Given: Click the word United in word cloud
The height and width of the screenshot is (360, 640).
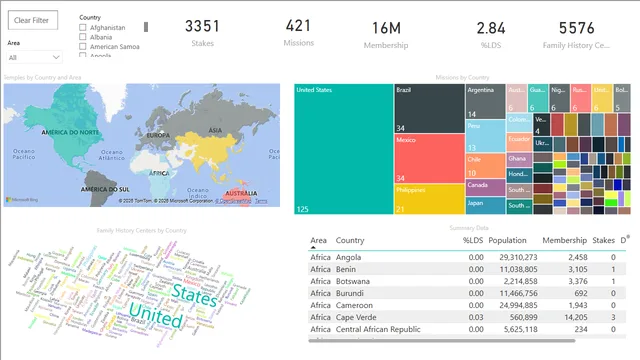Looking at the screenshot, I should (156, 316).
